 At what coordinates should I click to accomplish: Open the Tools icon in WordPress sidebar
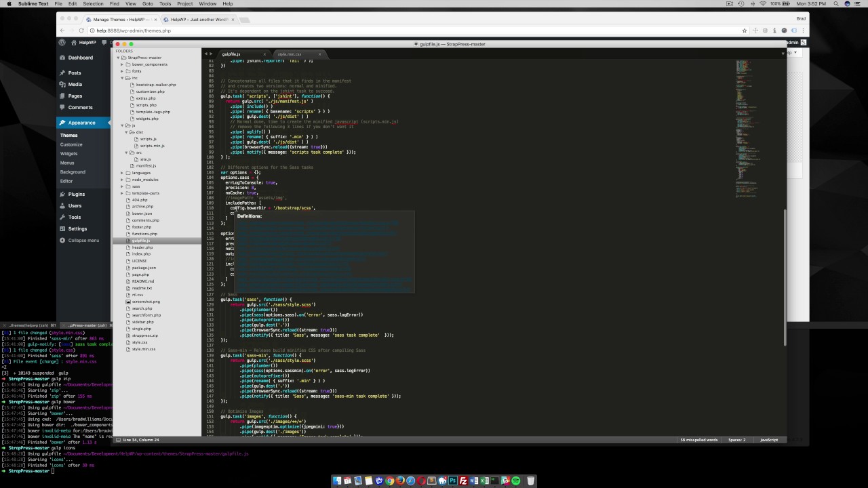[x=62, y=217]
